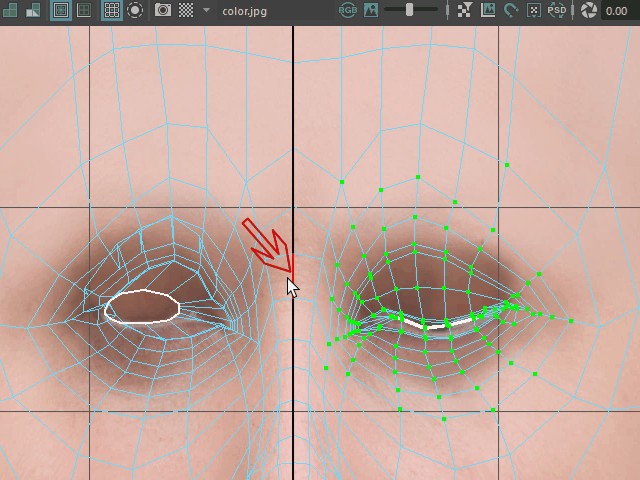Click the 0.00 exposure value field
This screenshot has width=640, height=480.
(618, 11)
